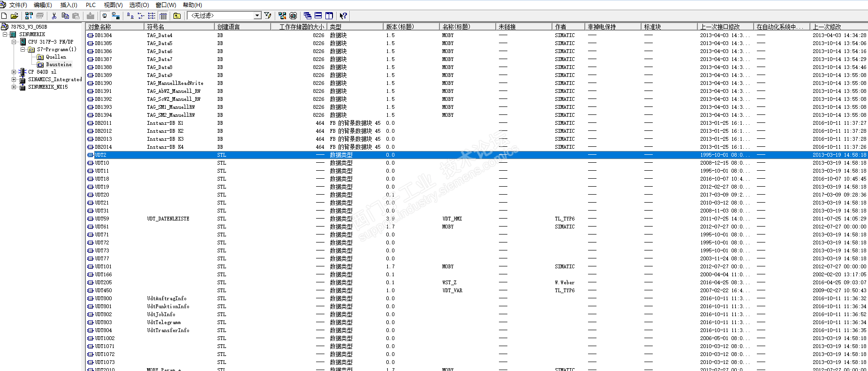Toggle the Online view toolbar button
868x371 pixels.
coord(116,15)
